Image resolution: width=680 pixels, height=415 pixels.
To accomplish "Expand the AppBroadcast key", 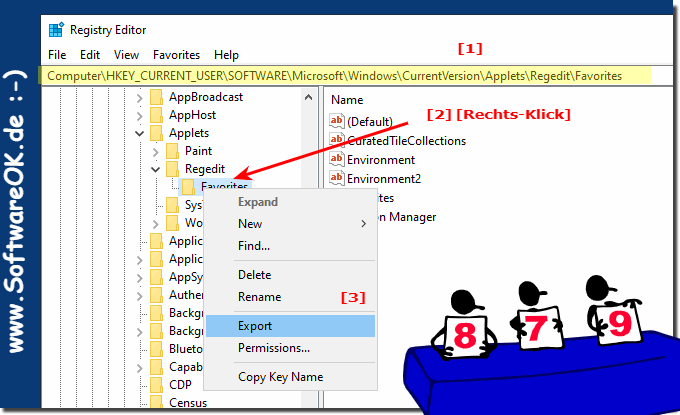I will pyautogui.click(x=139, y=98).
